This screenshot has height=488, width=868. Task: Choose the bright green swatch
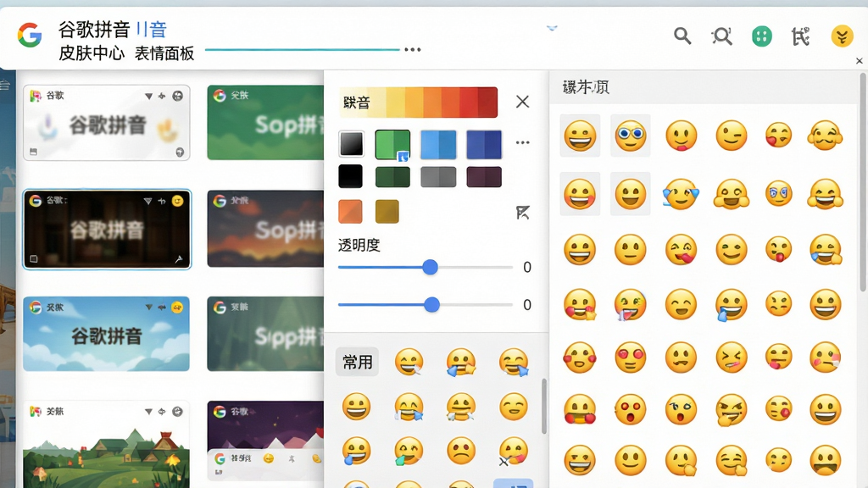[392, 144]
